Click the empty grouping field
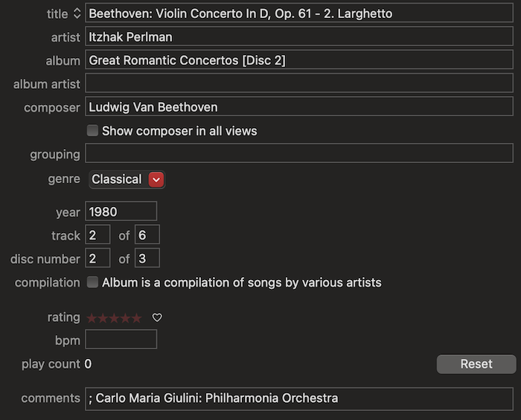 298,154
